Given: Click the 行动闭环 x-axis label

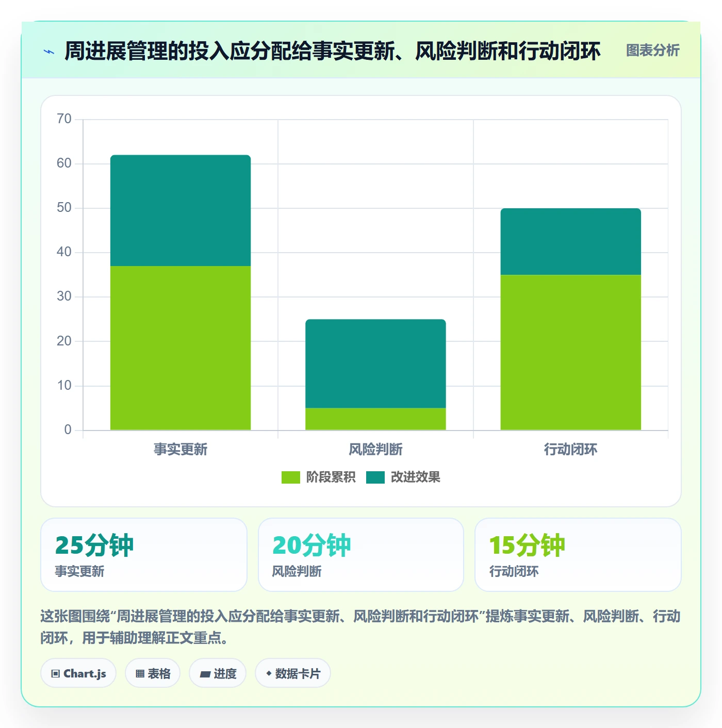Looking at the screenshot, I should [x=571, y=450].
